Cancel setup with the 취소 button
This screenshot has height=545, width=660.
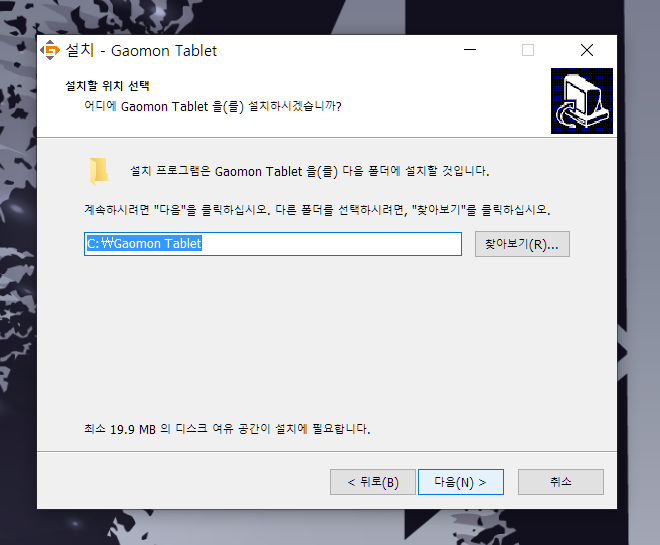(561, 482)
